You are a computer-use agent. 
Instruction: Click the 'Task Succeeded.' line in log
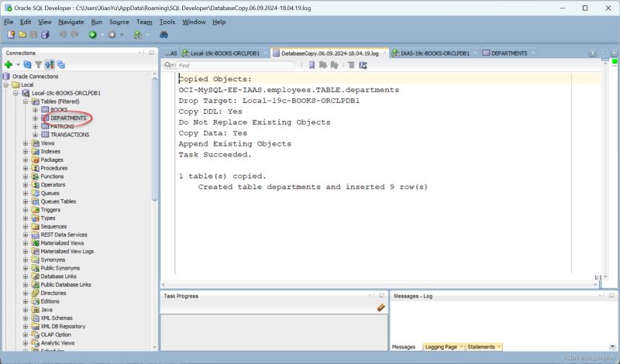(x=215, y=155)
